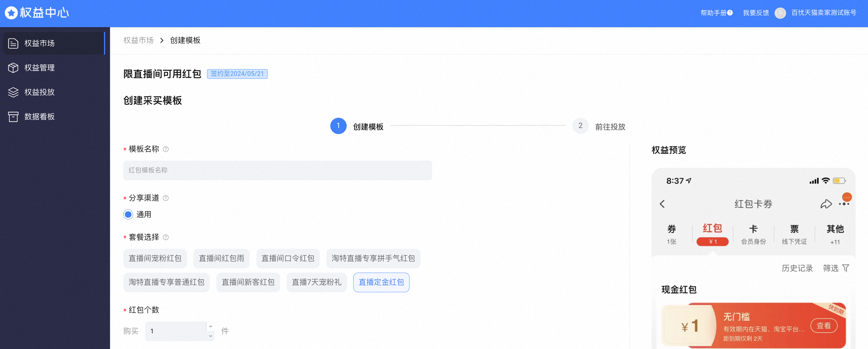Switch to the 票 线下凭证 tab
Image resolution: width=868 pixels, height=349 pixels.
794,234
